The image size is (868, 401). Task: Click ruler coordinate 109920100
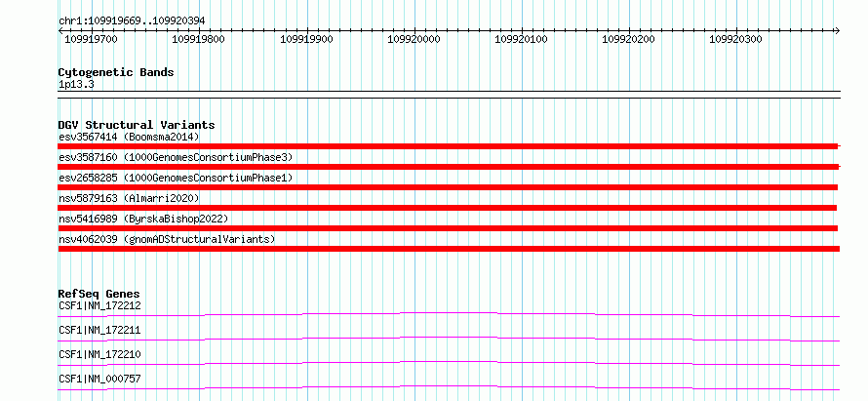521,39
